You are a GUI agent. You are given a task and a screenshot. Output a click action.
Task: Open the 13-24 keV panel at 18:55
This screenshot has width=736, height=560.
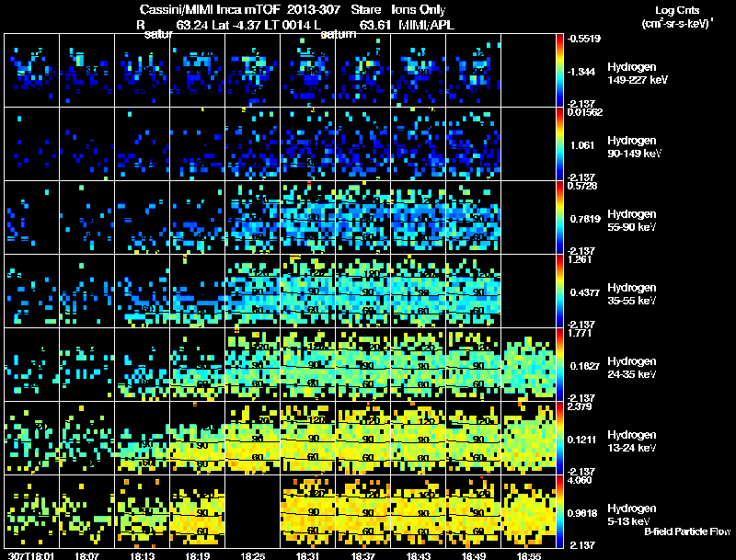528,438
